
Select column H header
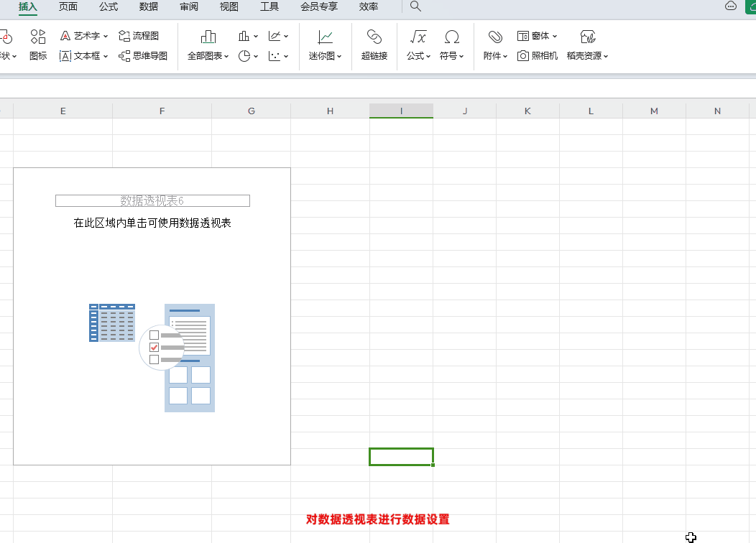point(331,111)
